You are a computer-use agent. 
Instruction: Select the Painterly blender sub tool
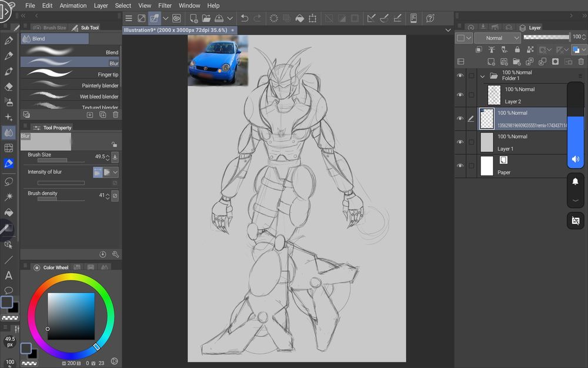70,84
